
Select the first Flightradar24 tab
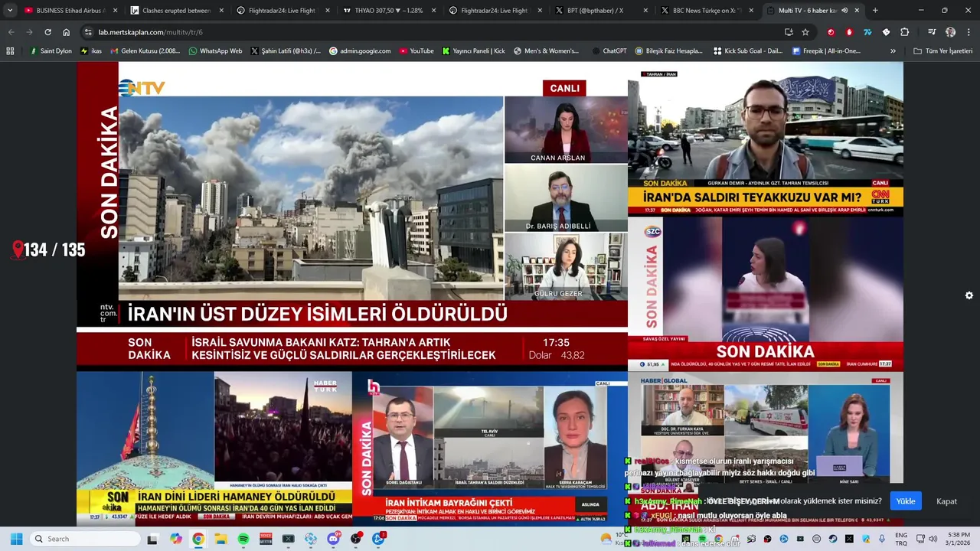tap(283, 11)
